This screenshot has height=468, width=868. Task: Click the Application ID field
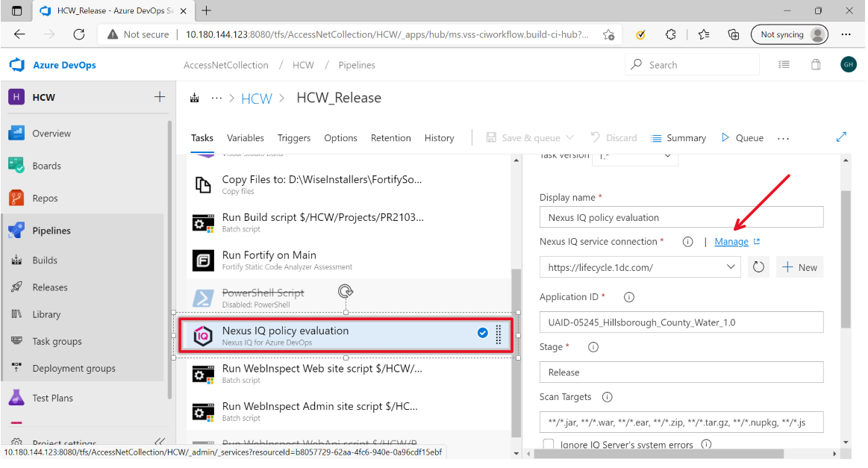681,322
